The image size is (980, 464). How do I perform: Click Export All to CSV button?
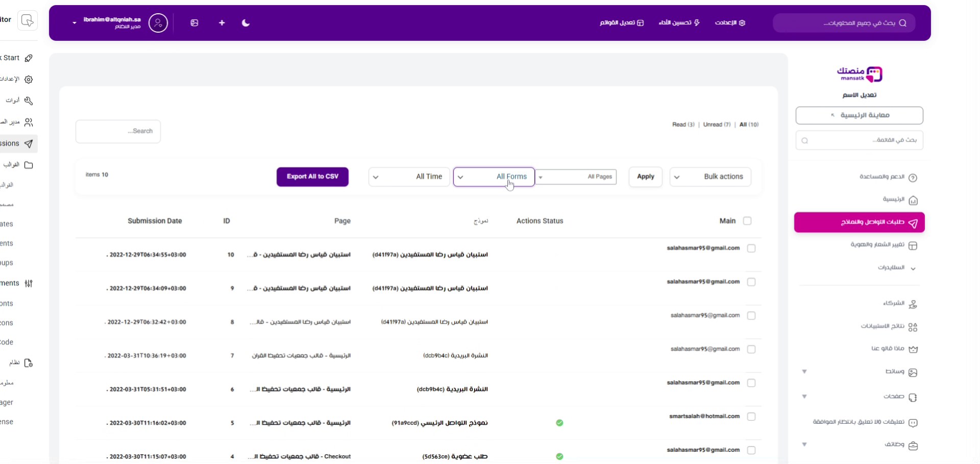312,177
